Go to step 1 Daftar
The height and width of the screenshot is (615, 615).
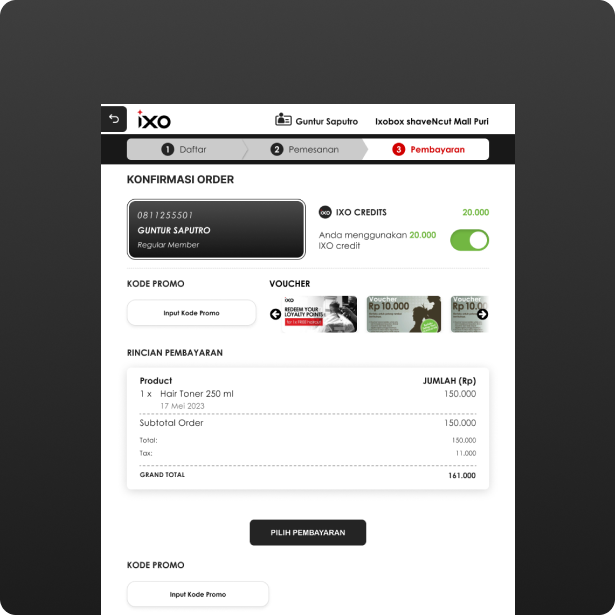(184, 149)
